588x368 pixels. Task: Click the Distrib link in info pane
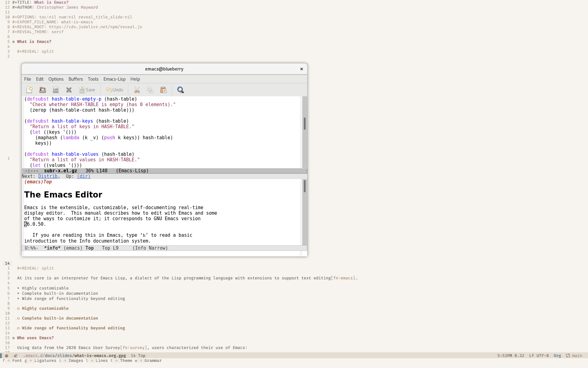pos(48,176)
